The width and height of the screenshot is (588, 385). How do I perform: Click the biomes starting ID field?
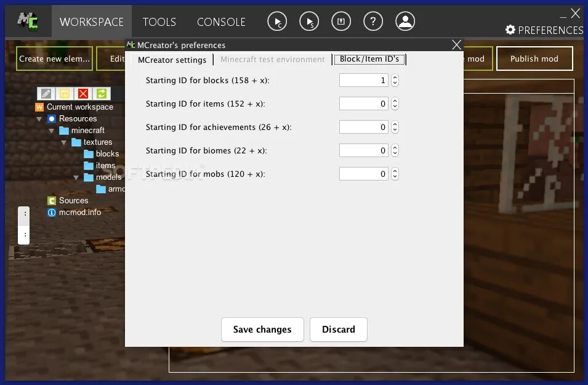pyautogui.click(x=364, y=150)
